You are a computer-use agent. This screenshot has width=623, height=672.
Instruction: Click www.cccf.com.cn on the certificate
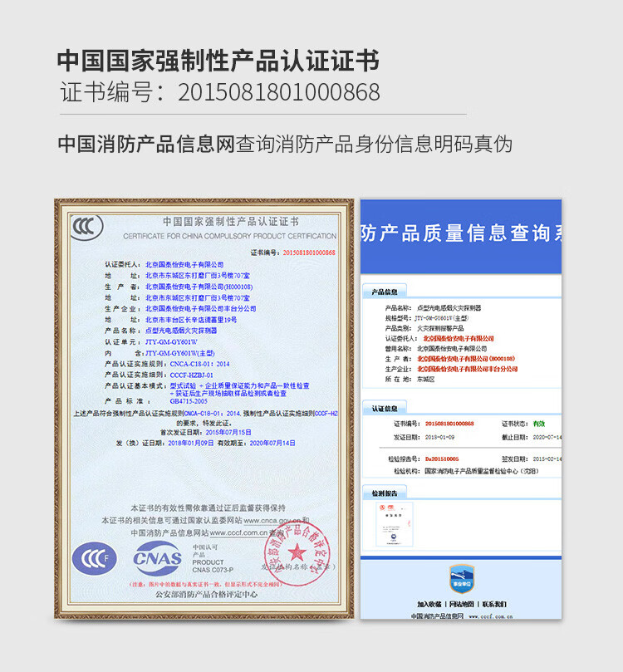tap(238, 532)
